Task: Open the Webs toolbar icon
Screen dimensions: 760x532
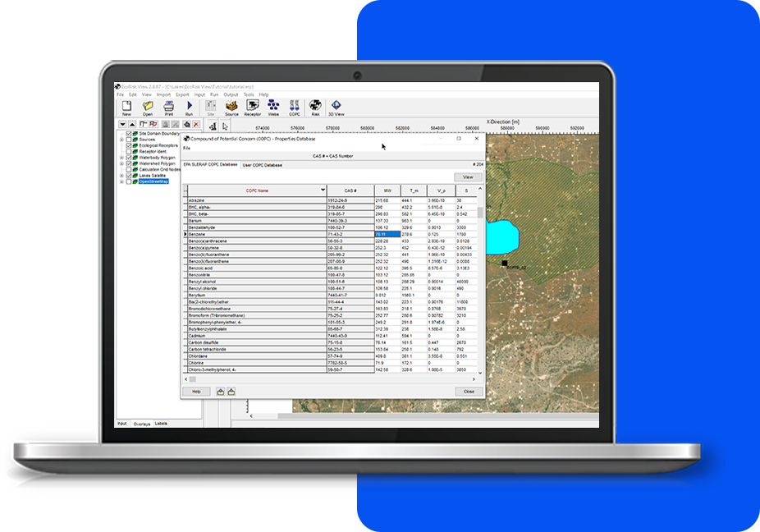Action: [273, 107]
